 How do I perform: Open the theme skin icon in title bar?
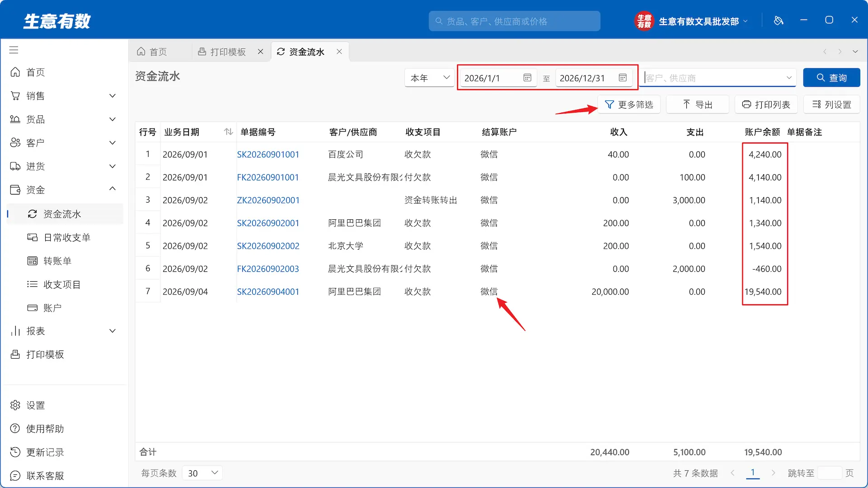(778, 20)
